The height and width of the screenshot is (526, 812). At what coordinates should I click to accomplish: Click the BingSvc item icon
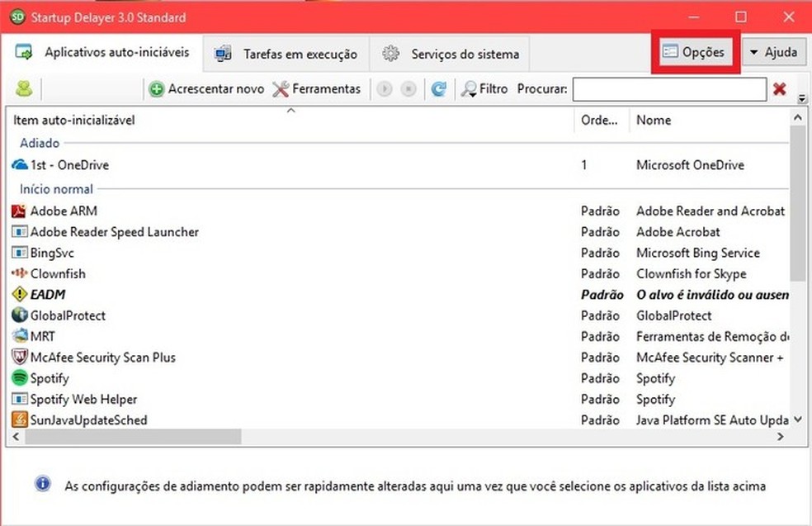click(x=19, y=253)
